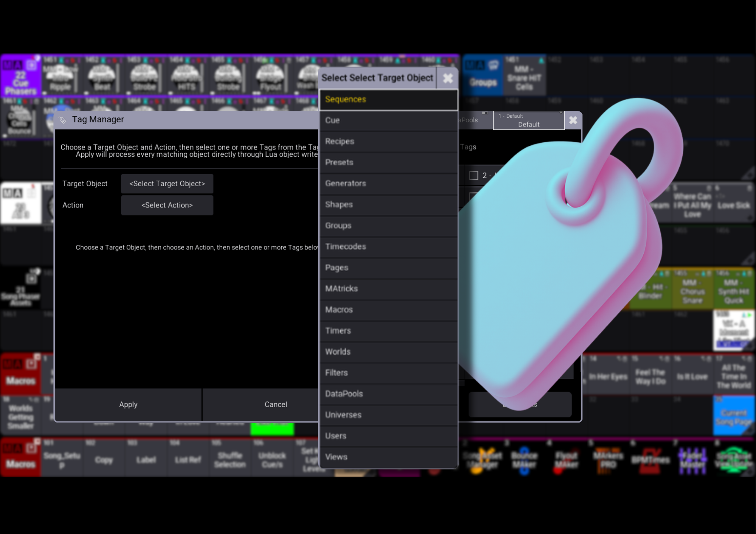This screenshot has height=534, width=756.
Task: Open the Select Target Object dropdown
Action: click(167, 184)
